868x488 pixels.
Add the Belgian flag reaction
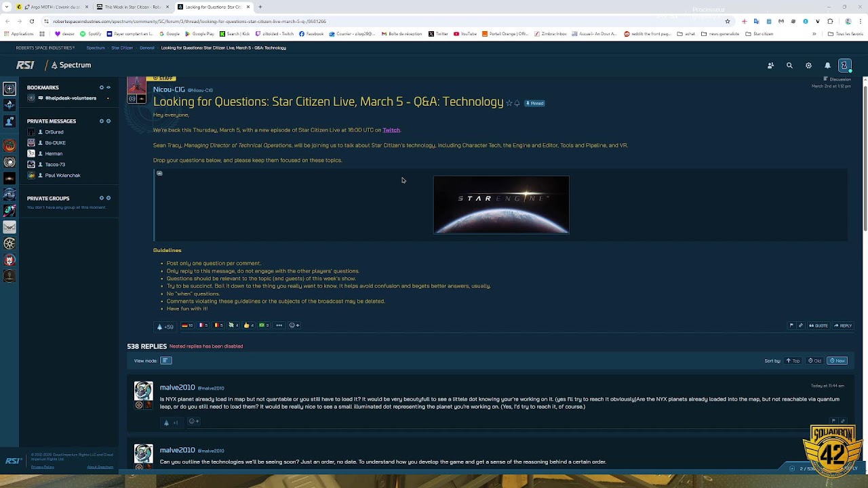(x=218, y=325)
